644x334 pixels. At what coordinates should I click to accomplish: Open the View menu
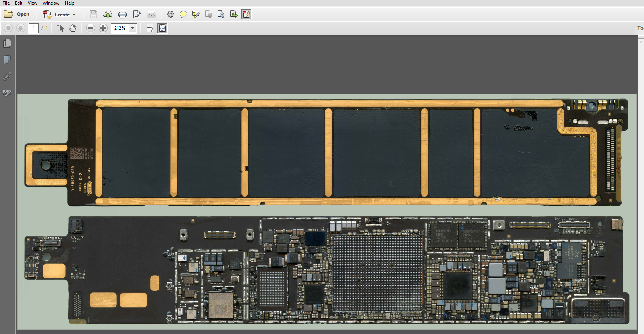tap(32, 3)
